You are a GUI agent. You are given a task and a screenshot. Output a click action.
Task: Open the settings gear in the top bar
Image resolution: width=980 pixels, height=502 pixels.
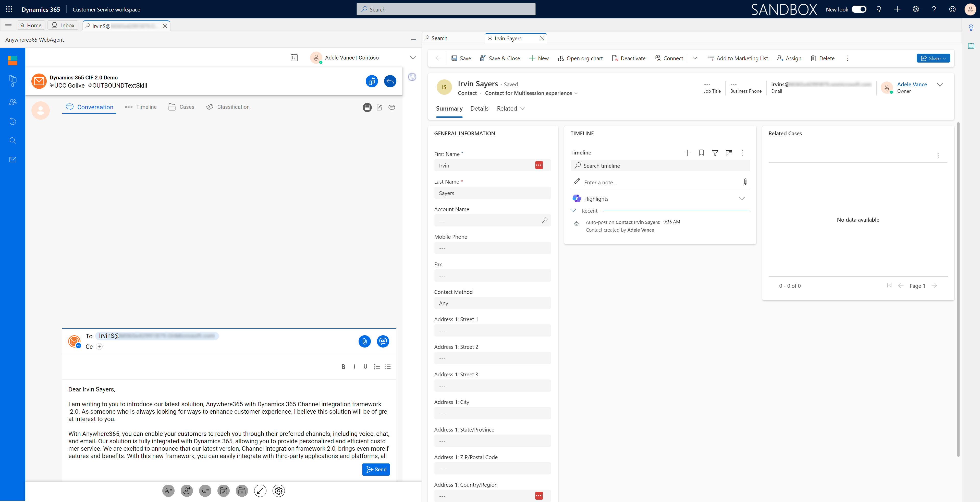coord(915,9)
